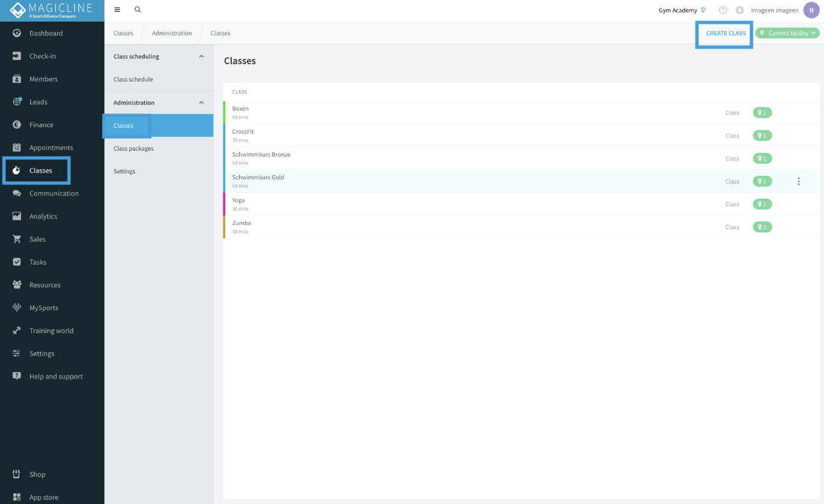Open three-dot menu for Schwimmkurs Gold
The width and height of the screenshot is (824, 504).
798,181
